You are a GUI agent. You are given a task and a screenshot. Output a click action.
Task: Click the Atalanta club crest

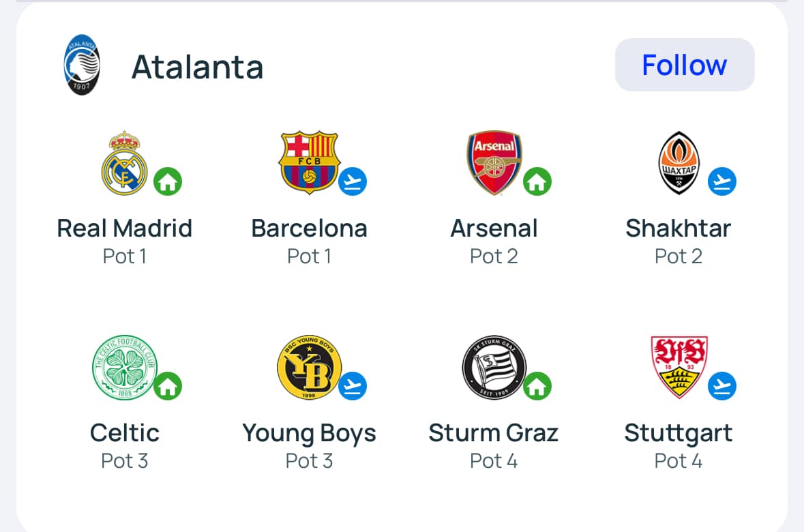82,65
